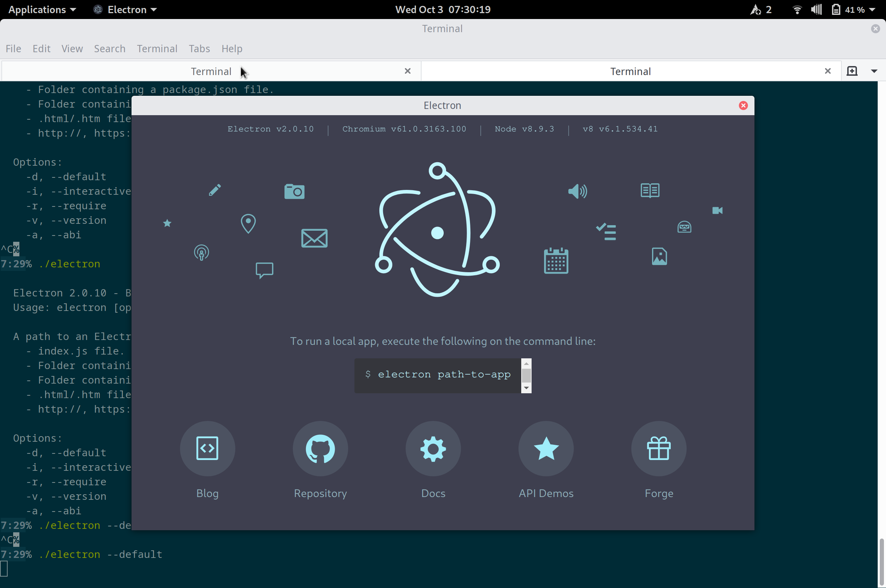
Task: Open the Forge gift icon
Action: pyautogui.click(x=659, y=449)
